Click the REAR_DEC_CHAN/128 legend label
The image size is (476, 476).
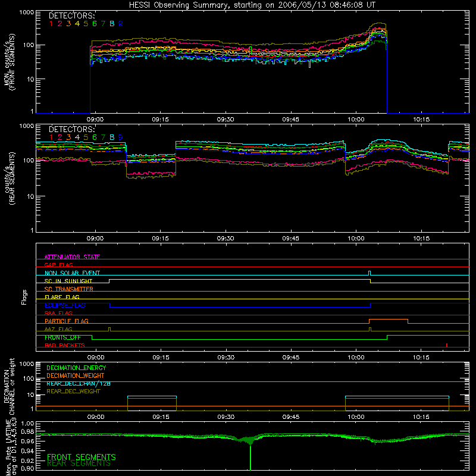[79, 383]
